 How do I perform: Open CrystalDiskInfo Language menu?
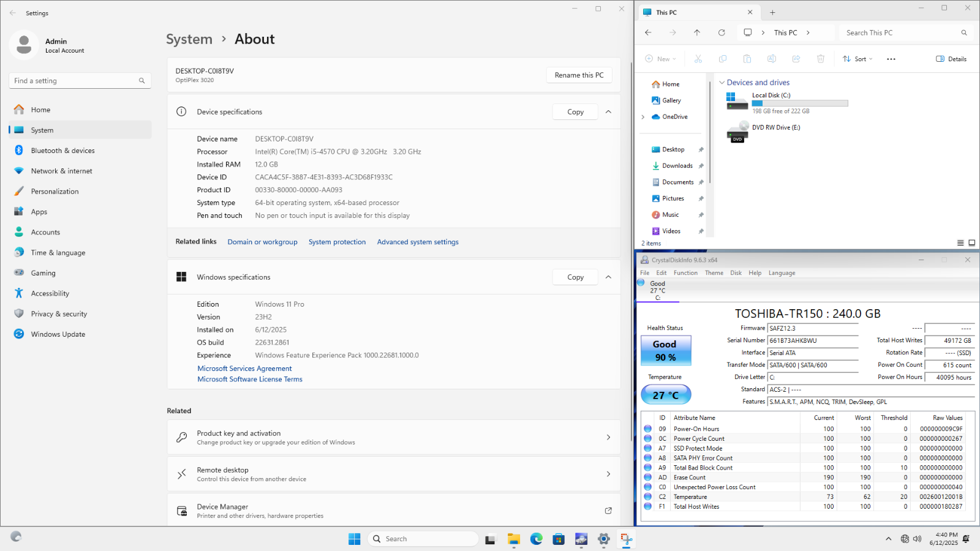coord(782,273)
